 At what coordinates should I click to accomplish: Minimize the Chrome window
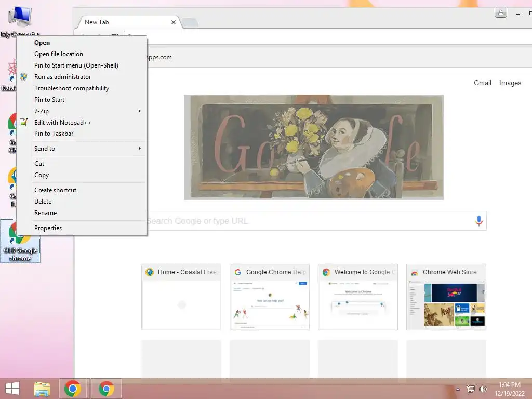click(x=518, y=14)
